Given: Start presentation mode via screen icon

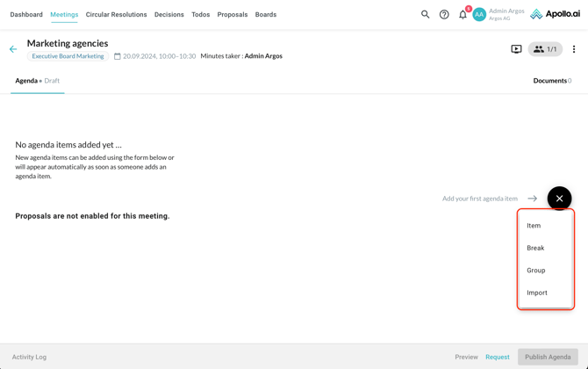Looking at the screenshot, I should [516, 49].
